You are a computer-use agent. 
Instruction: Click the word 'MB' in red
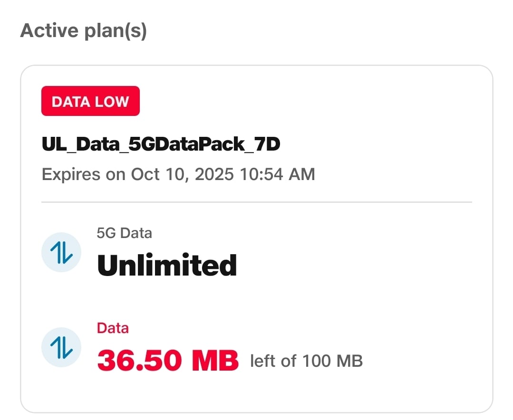point(215,361)
